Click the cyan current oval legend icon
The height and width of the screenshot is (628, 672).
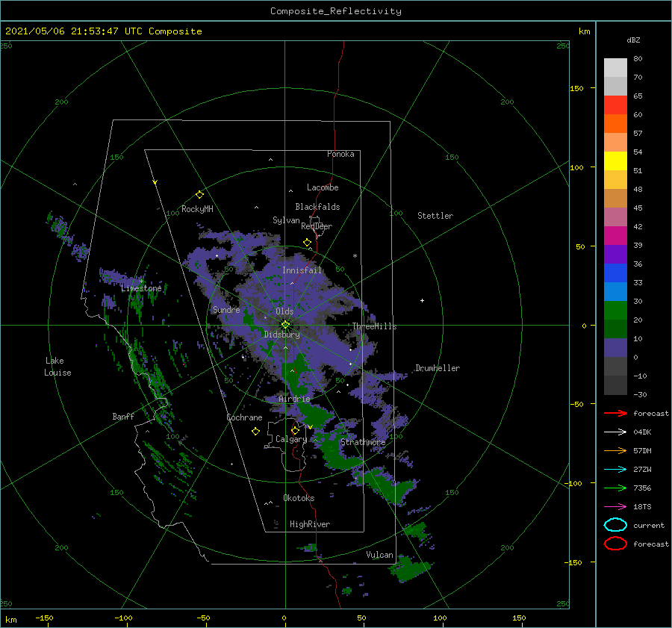615,525
